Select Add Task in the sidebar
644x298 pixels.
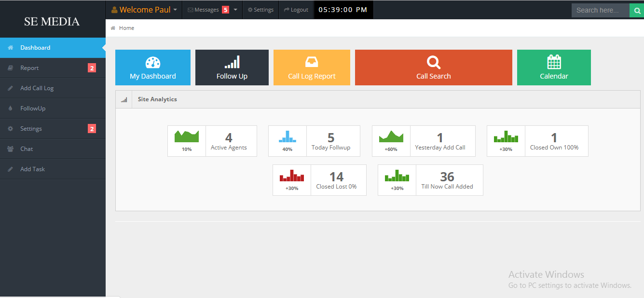coord(53,169)
